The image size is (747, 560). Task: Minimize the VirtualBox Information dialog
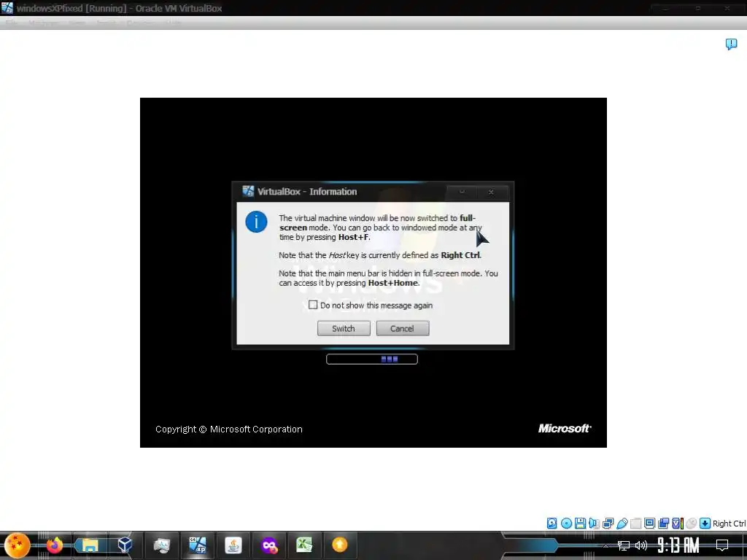point(462,192)
